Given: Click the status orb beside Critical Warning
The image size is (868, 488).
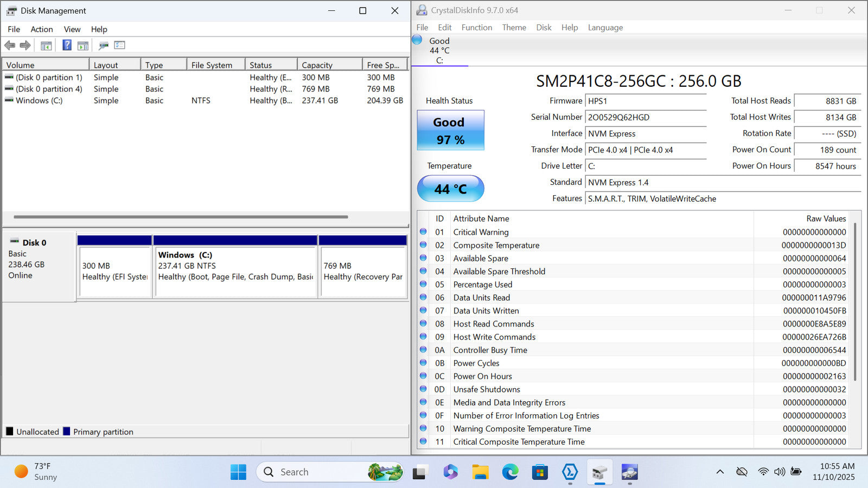Looking at the screenshot, I should pos(423,232).
